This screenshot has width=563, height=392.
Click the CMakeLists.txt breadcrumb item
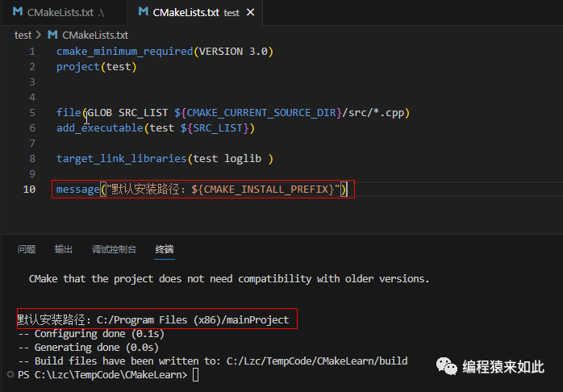click(95, 35)
